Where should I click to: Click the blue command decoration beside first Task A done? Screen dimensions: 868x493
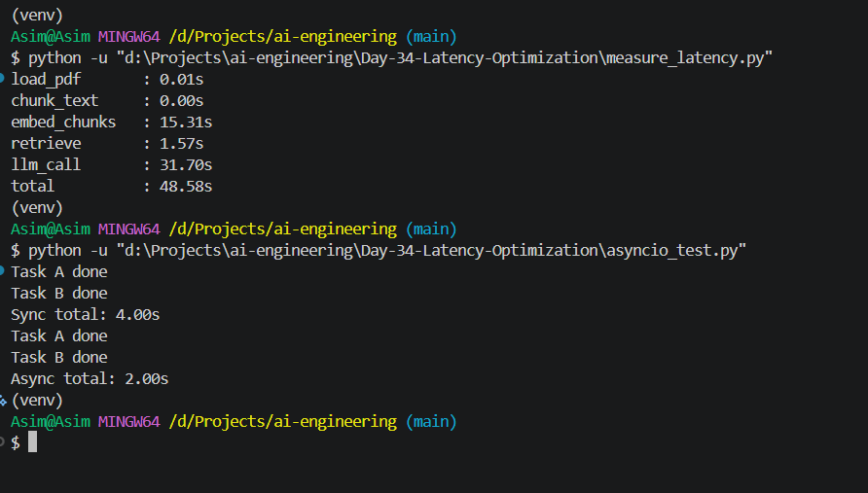tap(2, 271)
